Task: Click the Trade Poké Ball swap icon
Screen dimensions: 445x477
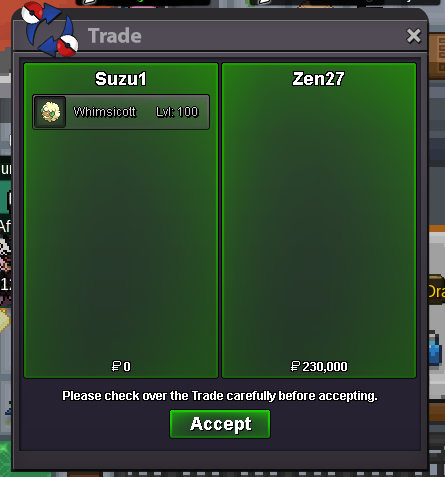Action: pos(50,29)
